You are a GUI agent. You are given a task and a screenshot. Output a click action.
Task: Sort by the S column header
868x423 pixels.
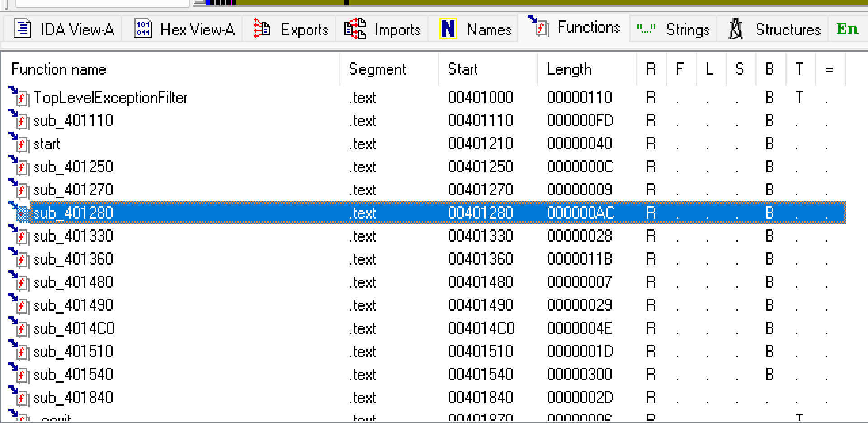point(741,69)
